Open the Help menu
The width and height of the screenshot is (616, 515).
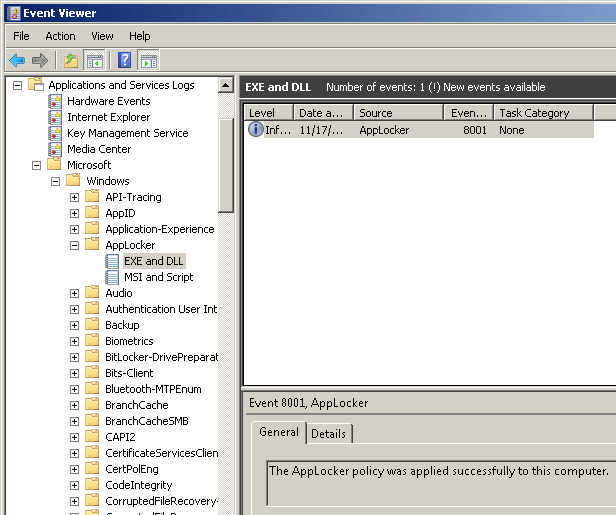pyautogui.click(x=139, y=36)
